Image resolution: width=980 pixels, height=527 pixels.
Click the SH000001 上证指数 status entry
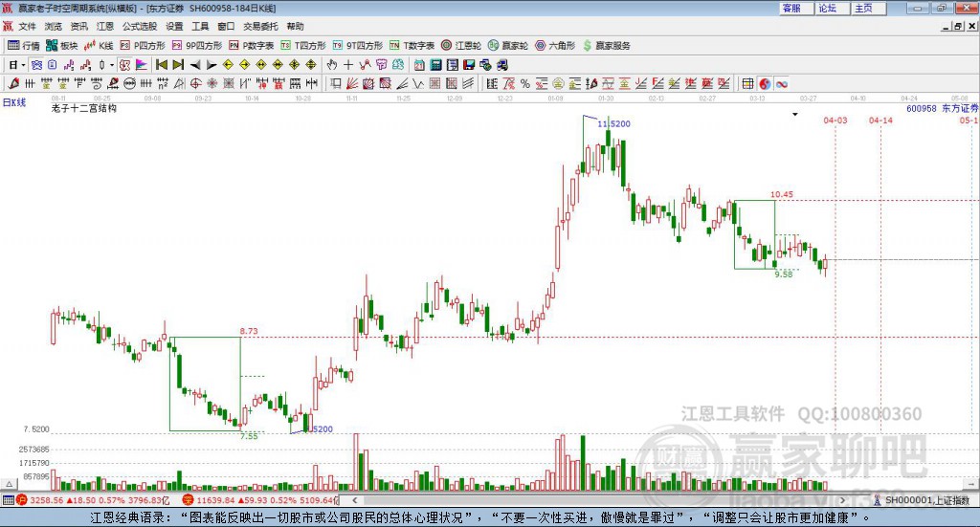[923, 500]
